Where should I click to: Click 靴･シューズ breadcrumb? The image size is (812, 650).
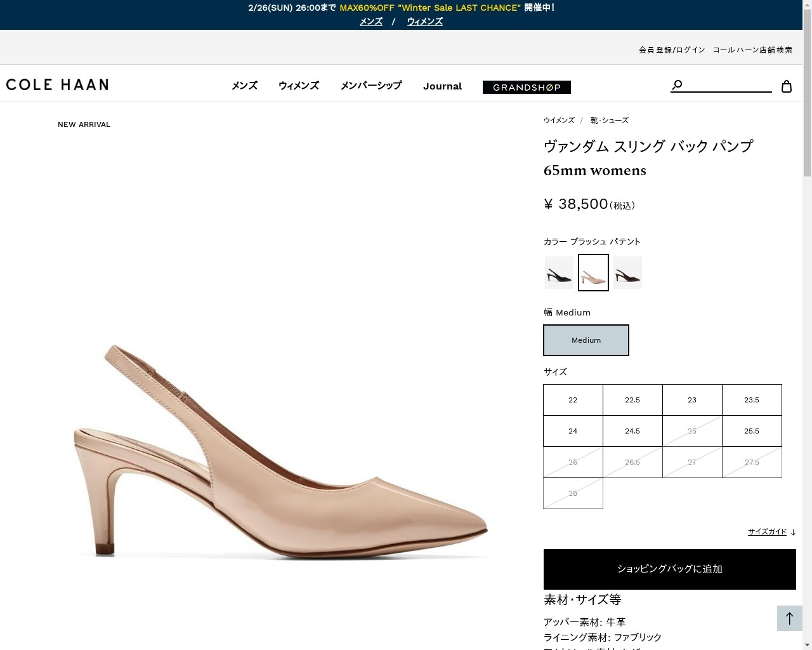pos(610,120)
